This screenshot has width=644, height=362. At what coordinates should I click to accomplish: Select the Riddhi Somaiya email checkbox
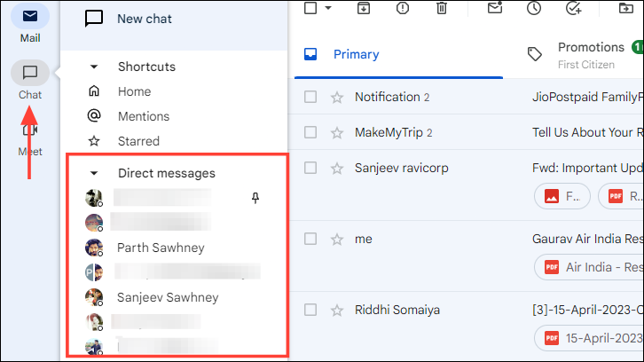pyautogui.click(x=310, y=310)
